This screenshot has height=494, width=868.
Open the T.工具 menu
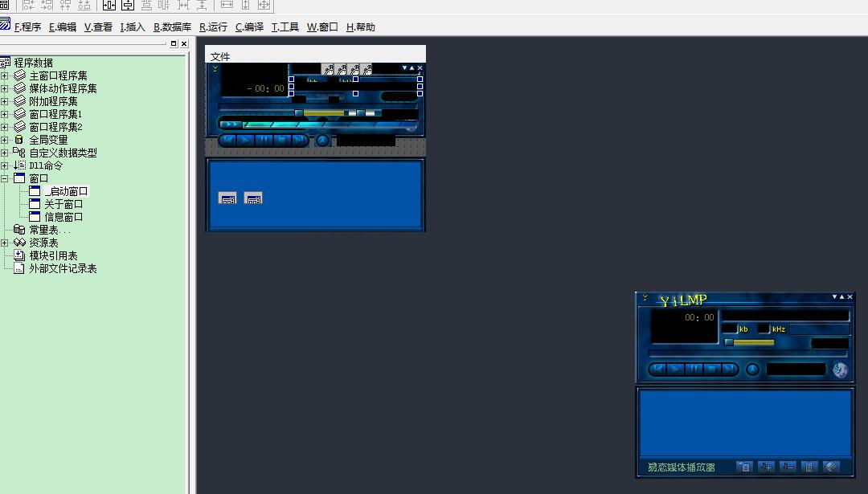(285, 27)
